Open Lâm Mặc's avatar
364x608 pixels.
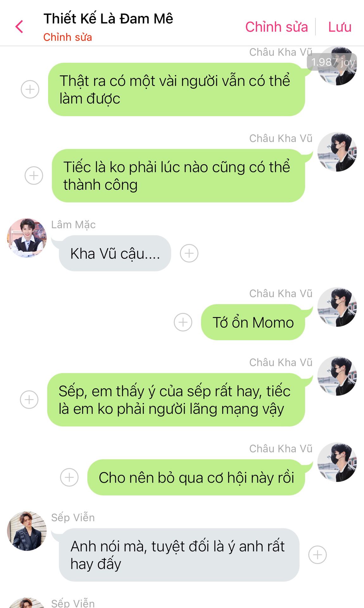27,238
